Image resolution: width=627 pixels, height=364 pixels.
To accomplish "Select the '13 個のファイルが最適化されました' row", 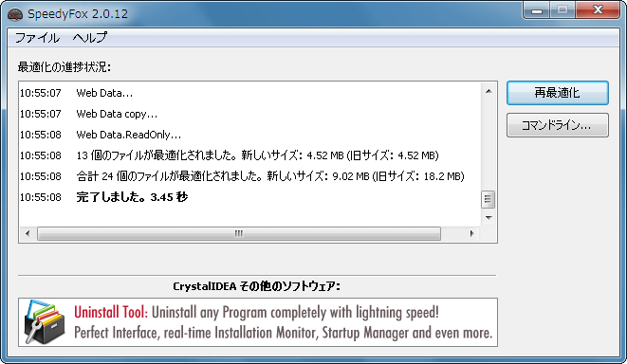I will (249, 155).
